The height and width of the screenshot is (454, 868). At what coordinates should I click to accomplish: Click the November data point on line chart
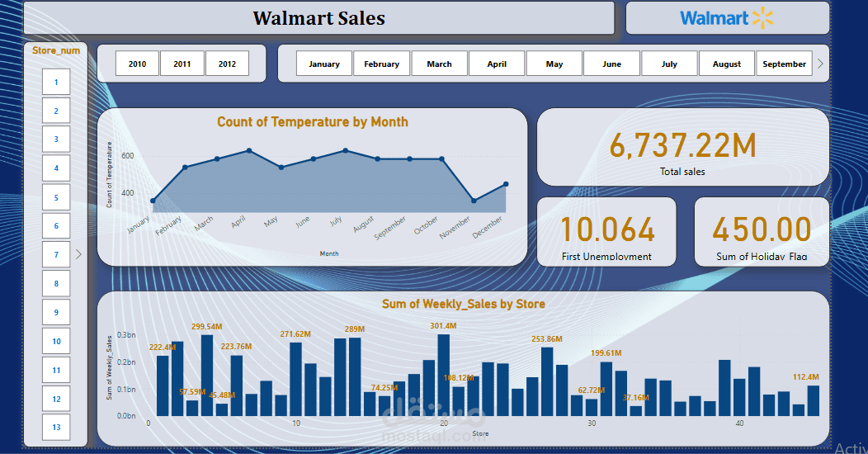click(474, 201)
